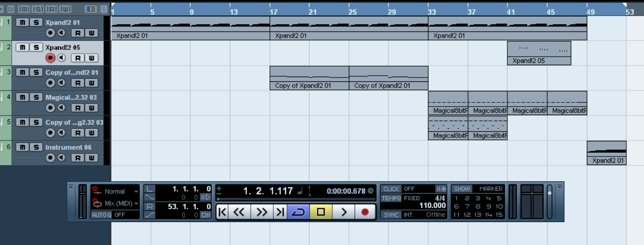
Task: Deactivate all mute states in track list header
Action: pos(24,9)
